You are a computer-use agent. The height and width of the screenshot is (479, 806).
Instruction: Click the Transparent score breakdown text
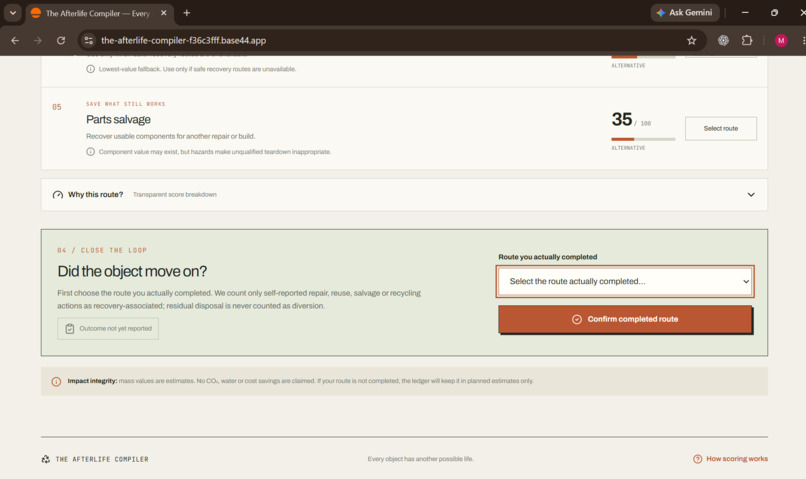(175, 194)
